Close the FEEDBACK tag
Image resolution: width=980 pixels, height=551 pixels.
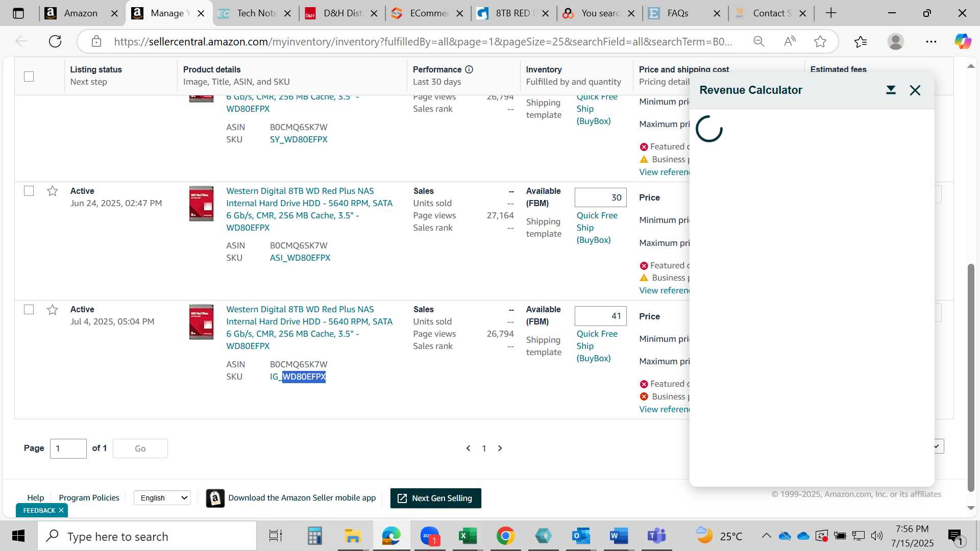tap(61, 510)
